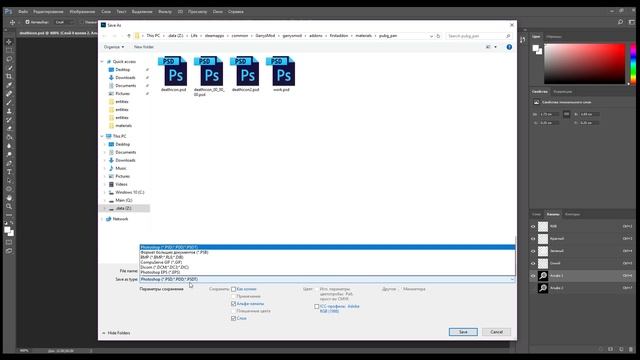Select the Clone Stamp tool
Image resolution: width=640 pixels, height=360 pixels.
point(9,111)
